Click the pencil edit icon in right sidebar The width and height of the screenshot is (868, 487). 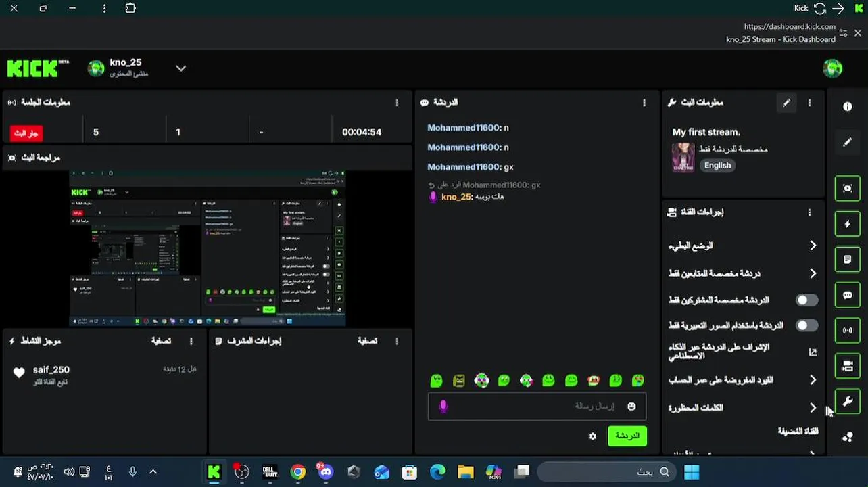(847, 142)
